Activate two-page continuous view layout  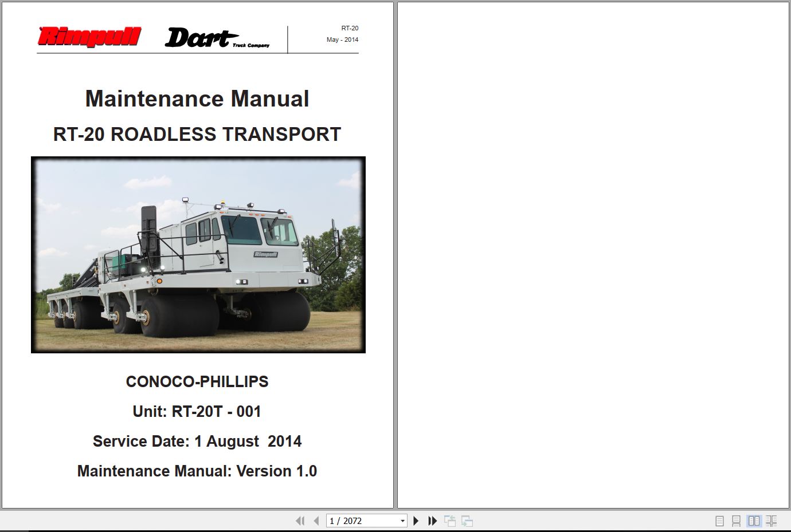[x=771, y=521]
